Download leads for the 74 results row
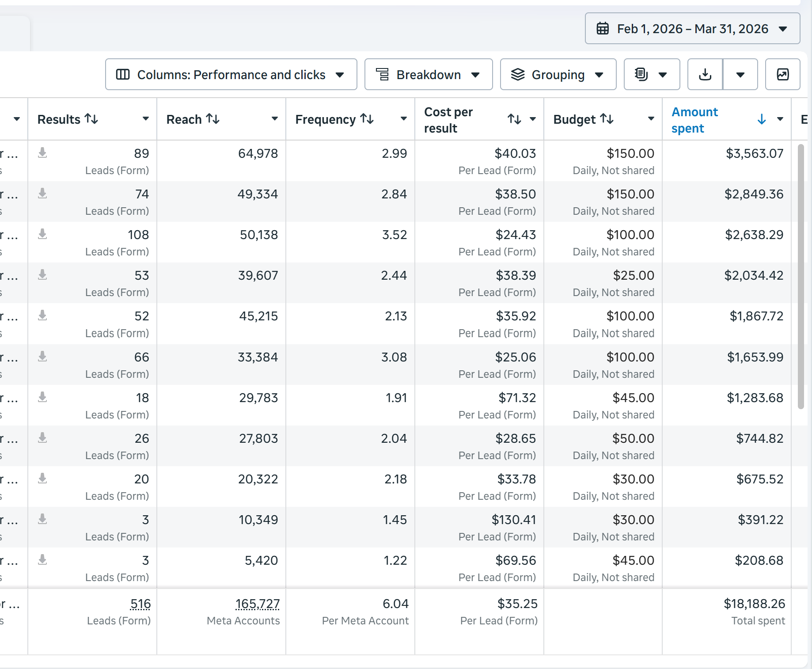This screenshot has width=812, height=669. click(42, 194)
